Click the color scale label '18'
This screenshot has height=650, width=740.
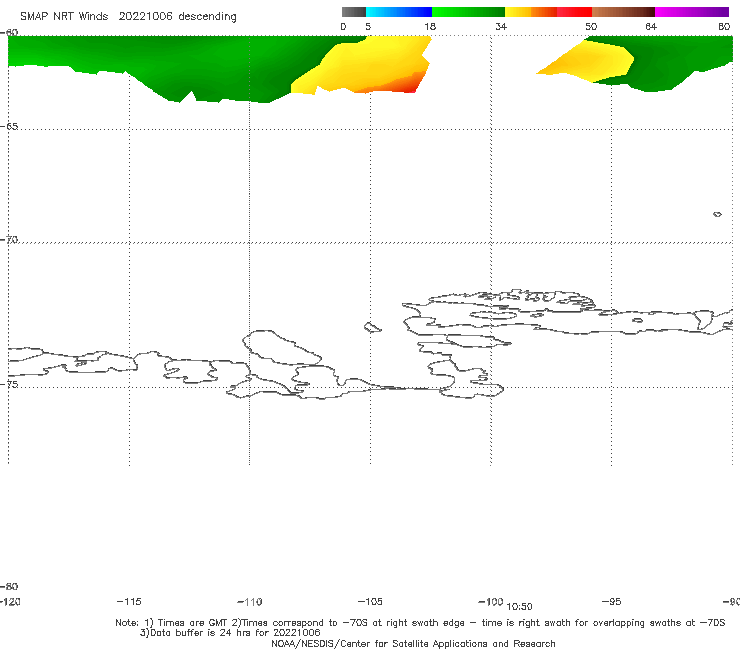coord(430,26)
